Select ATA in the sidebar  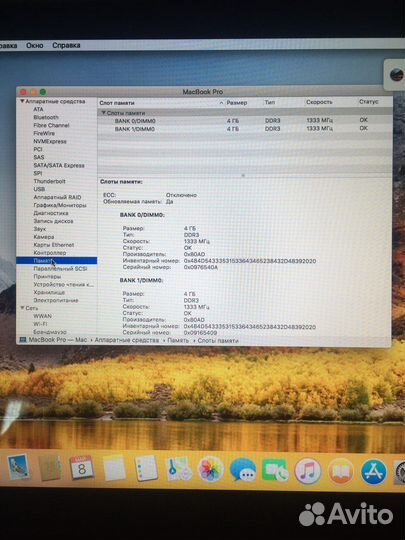pyautogui.click(x=38, y=109)
